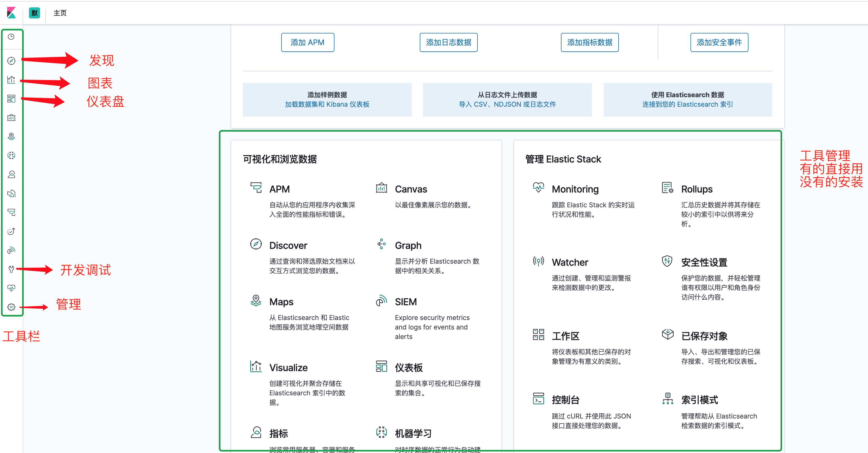Open Discover from the sidebar compass icon
868x453 pixels.
tap(11, 61)
